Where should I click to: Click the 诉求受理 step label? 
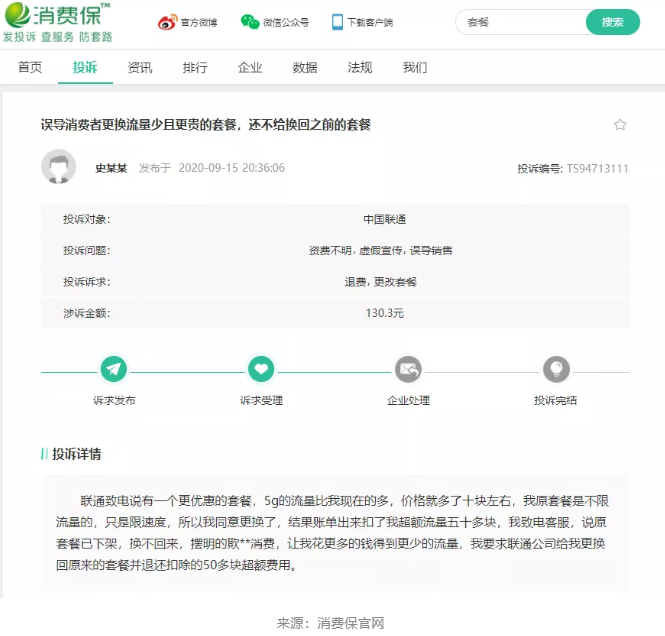point(261,400)
